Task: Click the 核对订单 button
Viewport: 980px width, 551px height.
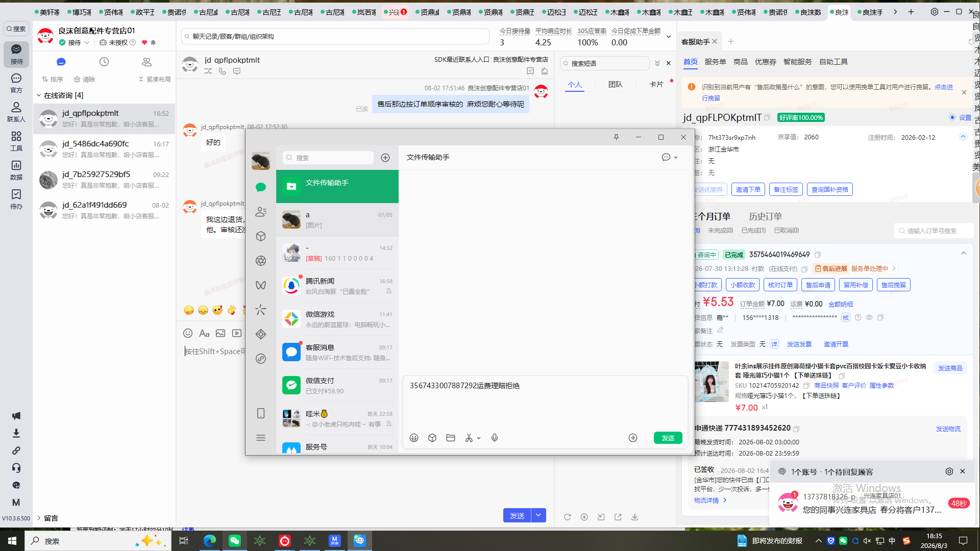Action: pos(780,285)
